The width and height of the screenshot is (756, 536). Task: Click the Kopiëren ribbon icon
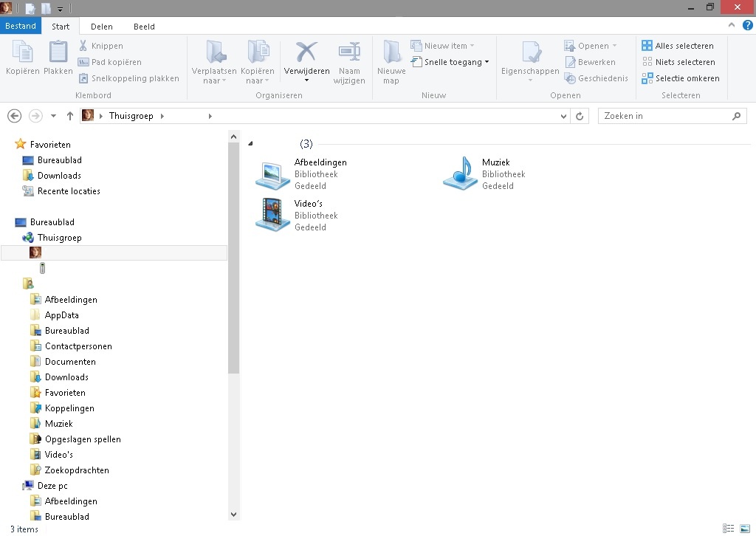click(x=22, y=52)
